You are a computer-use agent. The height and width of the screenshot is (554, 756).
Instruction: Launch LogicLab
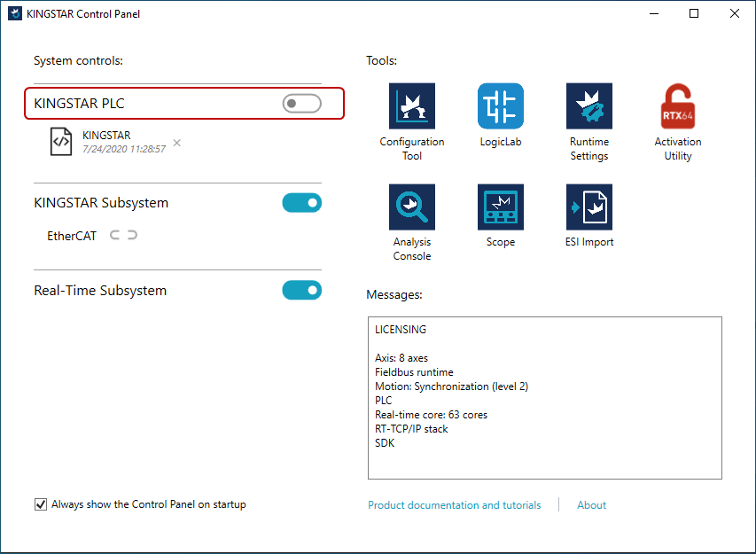coord(501,107)
